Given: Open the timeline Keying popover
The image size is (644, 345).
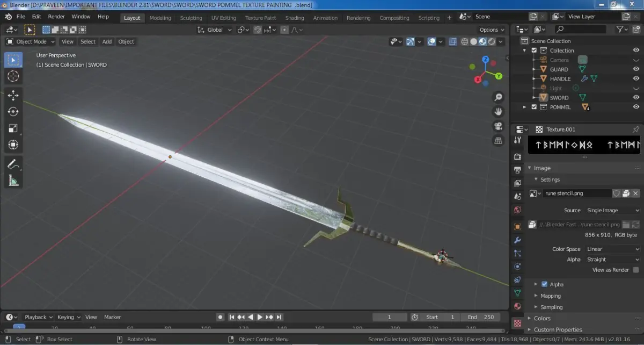Looking at the screenshot, I should click(69, 317).
